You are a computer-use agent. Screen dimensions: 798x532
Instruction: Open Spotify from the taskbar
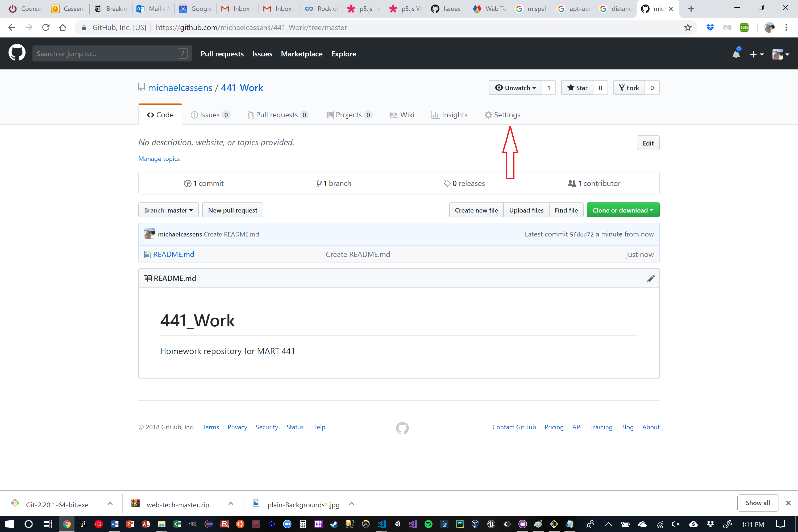point(428,524)
